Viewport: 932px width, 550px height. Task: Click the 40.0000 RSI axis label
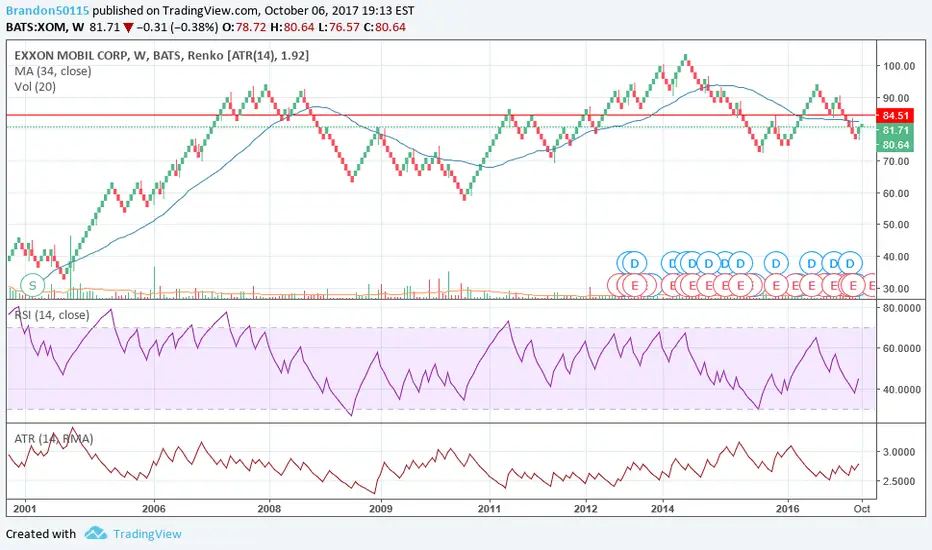pos(902,389)
